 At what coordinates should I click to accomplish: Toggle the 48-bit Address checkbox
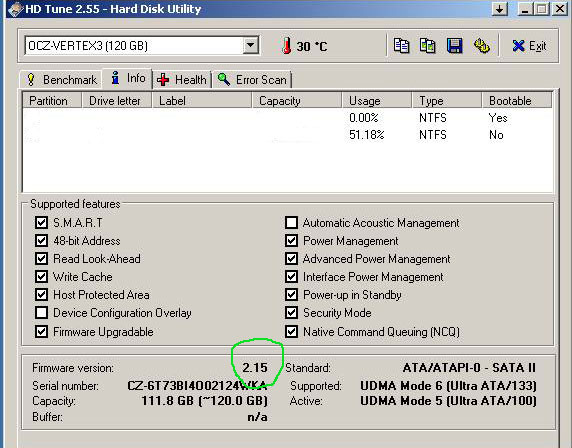pyautogui.click(x=41, y=241)
